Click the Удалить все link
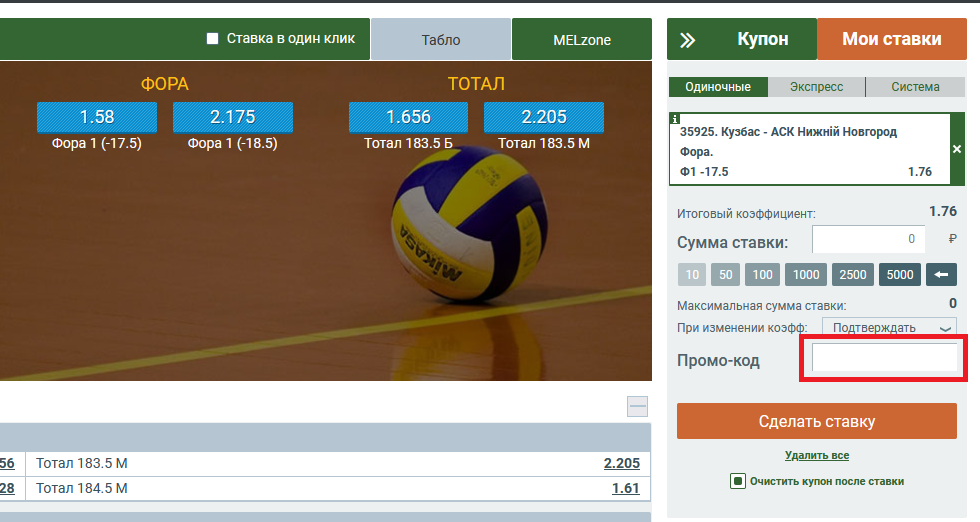Screen dimensions: 980x522 (817, 455)
